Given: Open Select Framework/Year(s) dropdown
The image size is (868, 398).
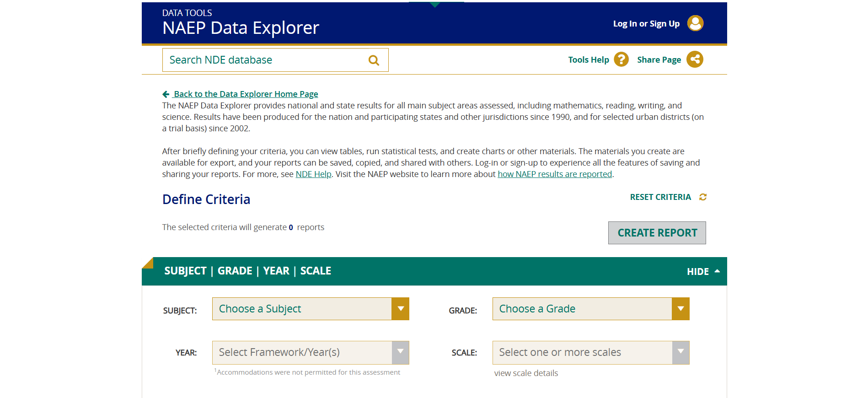Looking at the screenshot, I should click(x=311, y=353).
